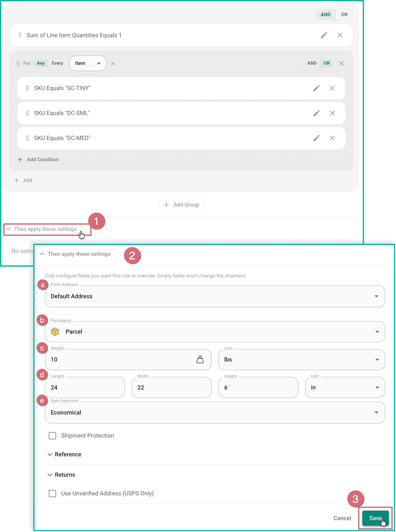
Task: Open the From Address dropdown
Action: coord(215,296)
